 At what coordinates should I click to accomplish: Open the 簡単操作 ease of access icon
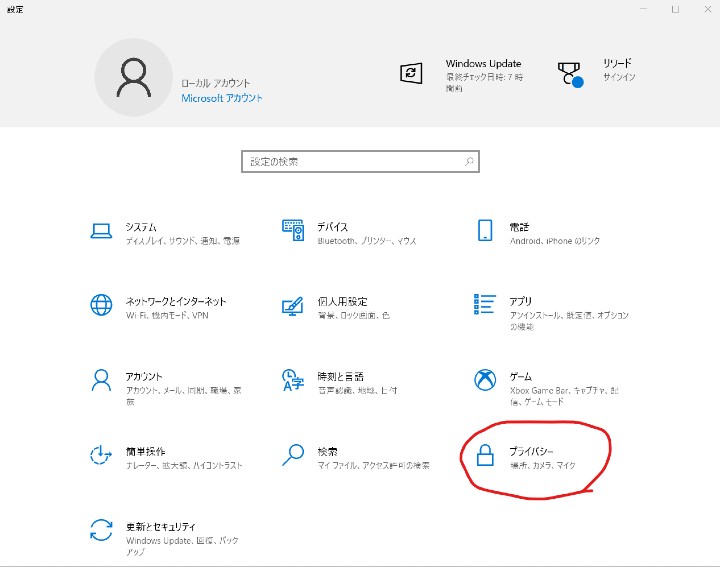click(x=101, y=455)
